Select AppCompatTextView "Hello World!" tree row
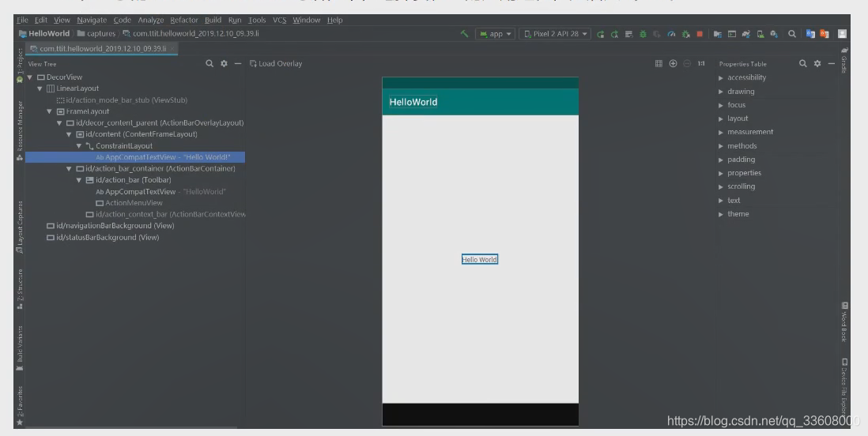This screenshot has width=868, height=436. pyautogui.click(x=135, y=157)
